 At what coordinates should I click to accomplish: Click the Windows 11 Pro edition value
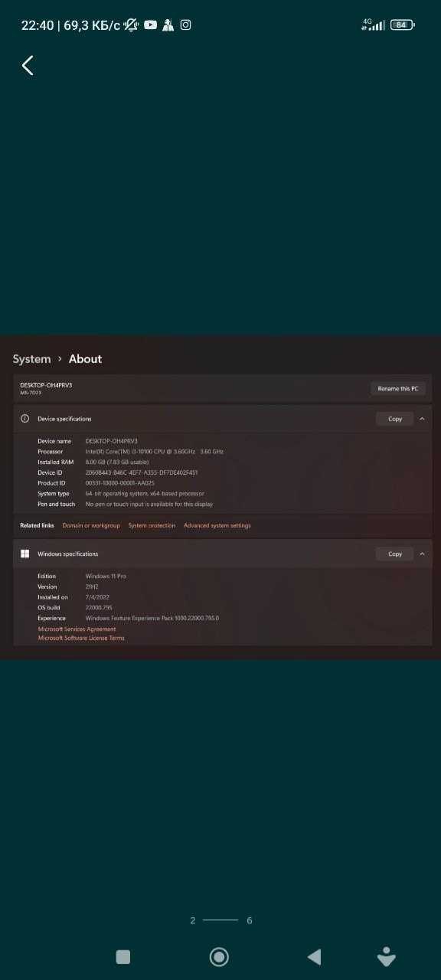click(106, 576)
